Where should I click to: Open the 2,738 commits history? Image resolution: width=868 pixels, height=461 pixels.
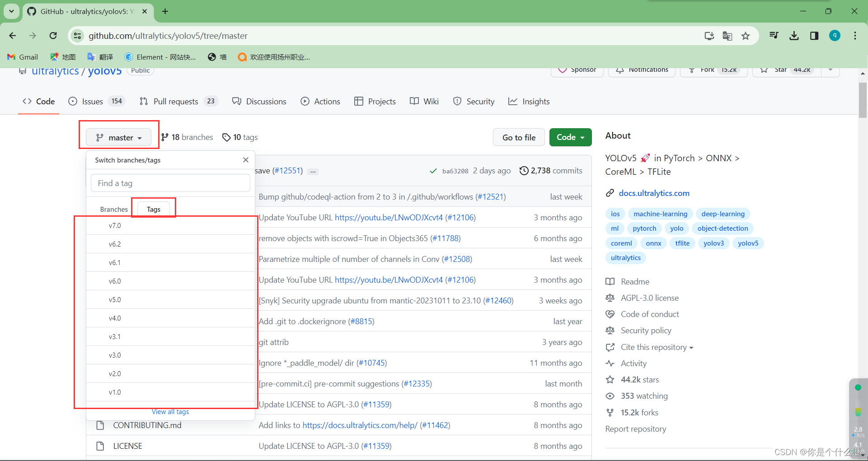click(551, 171)
